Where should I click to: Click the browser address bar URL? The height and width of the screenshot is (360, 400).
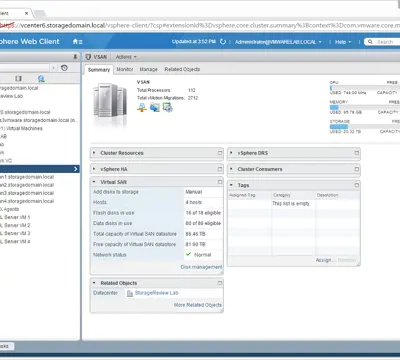click(200, 26)
